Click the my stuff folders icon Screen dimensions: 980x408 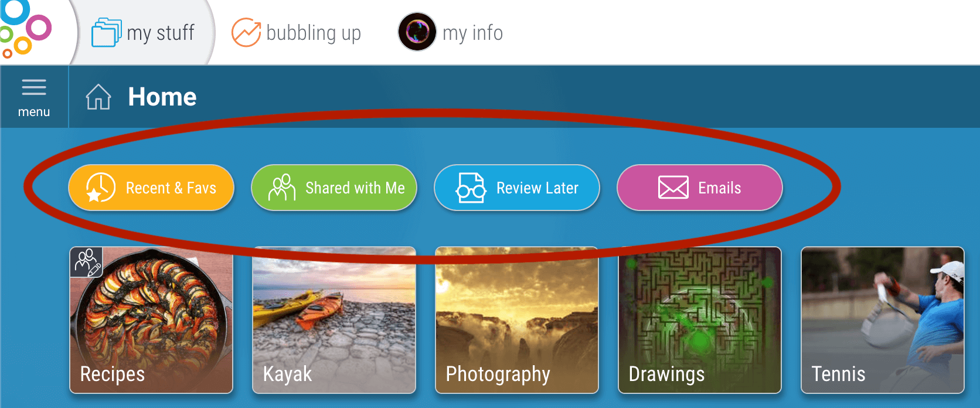106,32
